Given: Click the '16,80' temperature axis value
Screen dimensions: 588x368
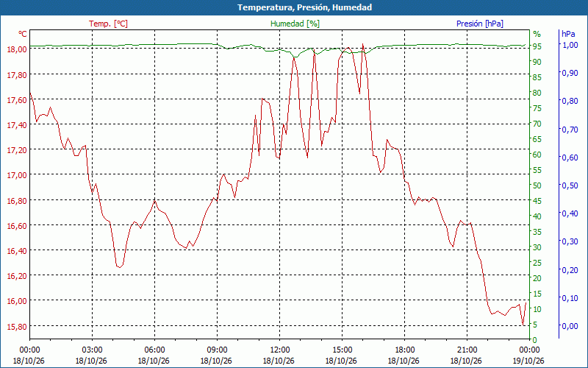Looking at the screenshot, I should click(x=17, y=200).
